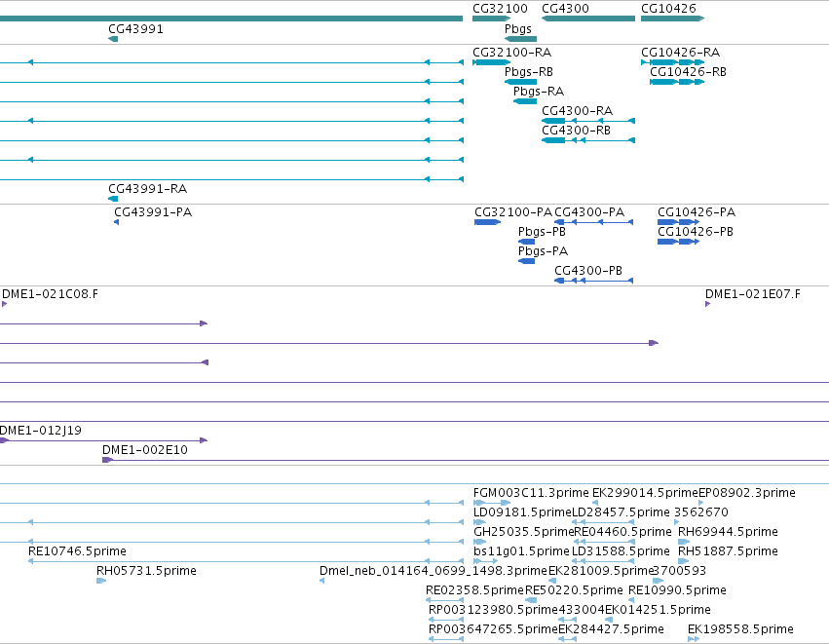Select transcript CG10426-RA

click(672, 62)
